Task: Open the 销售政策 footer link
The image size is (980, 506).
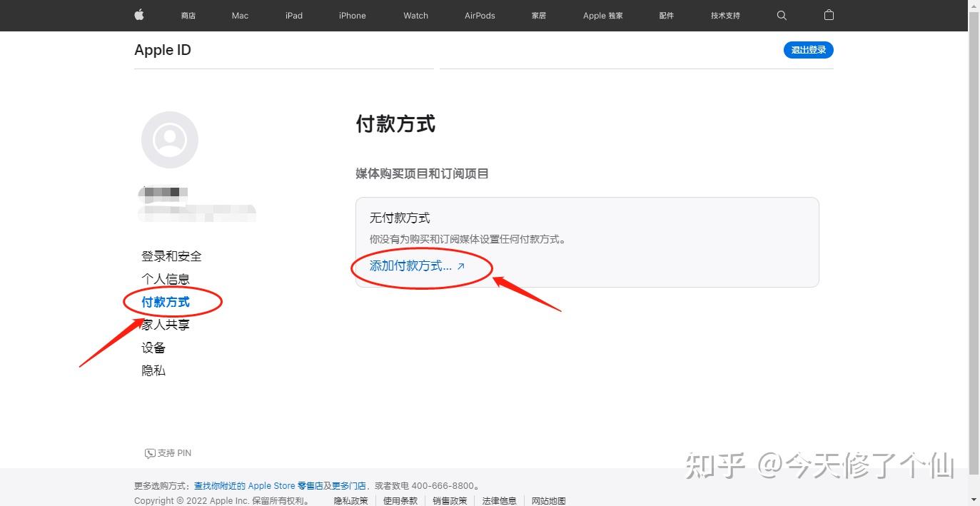Action: point(450,501)
